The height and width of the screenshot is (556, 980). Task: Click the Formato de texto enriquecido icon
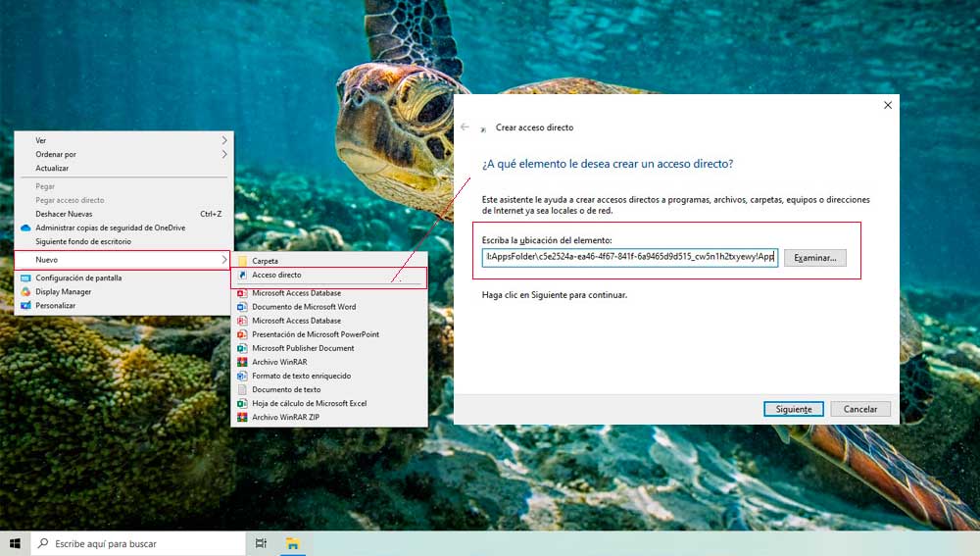[242, 376]
